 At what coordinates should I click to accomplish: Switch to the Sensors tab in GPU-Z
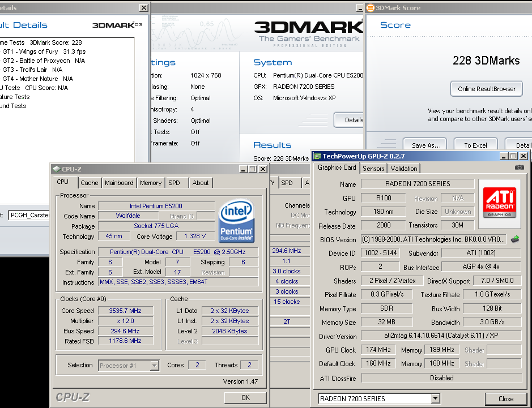click(x=373, y=169)
